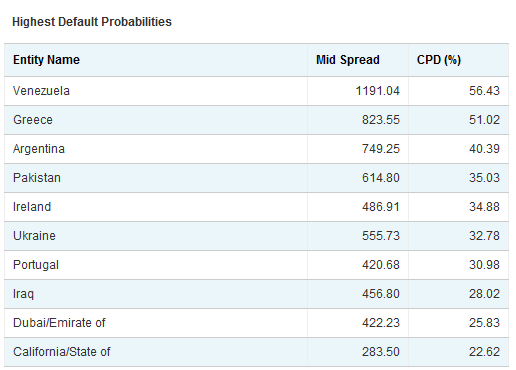Click Dubai's CPD value 25.83
516x370 pixels.
[x=484, y=323]
